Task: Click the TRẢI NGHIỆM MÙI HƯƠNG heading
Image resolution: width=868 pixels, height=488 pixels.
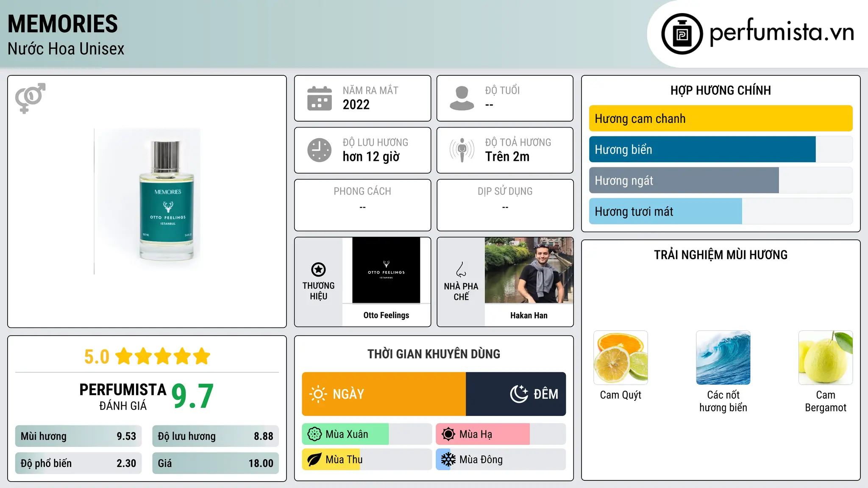Action: (x=721, y=255)
